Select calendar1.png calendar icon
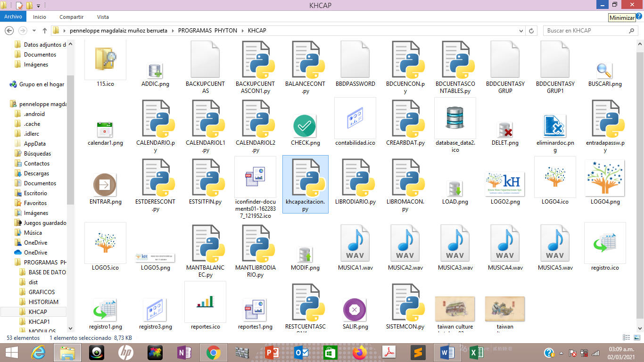 [105, 130]
